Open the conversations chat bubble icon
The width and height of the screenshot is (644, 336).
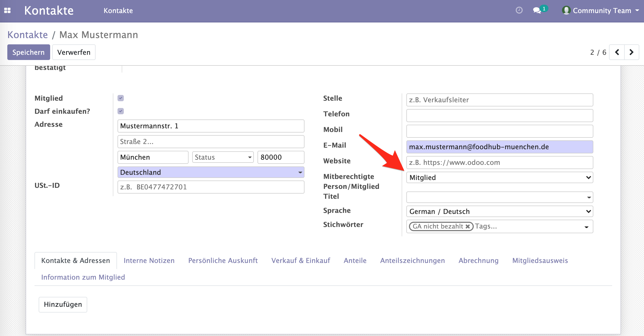[537, 10]
